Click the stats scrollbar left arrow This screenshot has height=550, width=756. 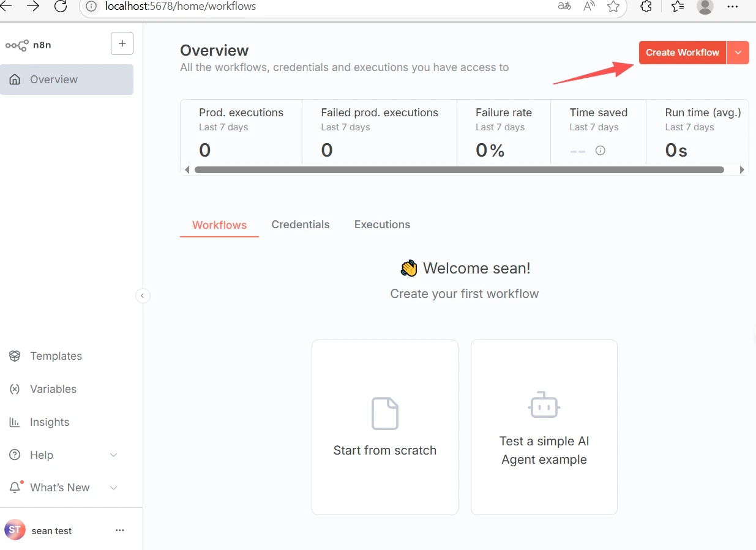pos(187,170)
